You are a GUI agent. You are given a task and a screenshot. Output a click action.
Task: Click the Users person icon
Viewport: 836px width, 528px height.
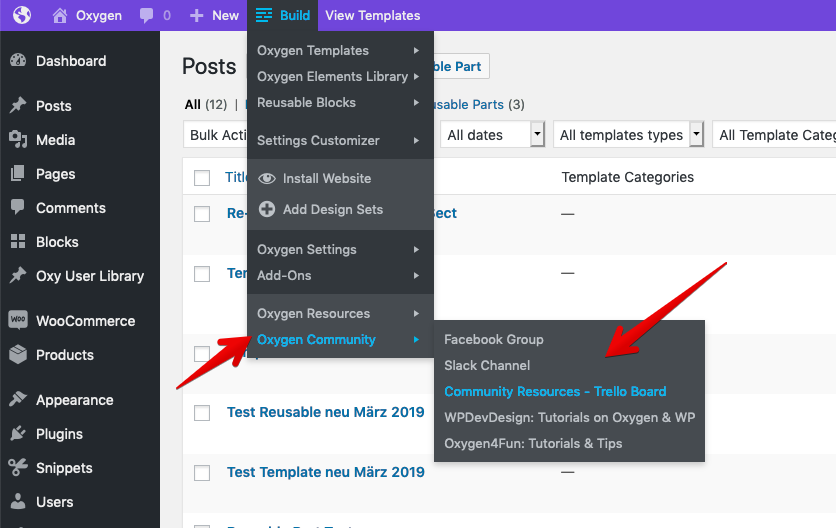[x=18, y=501]
